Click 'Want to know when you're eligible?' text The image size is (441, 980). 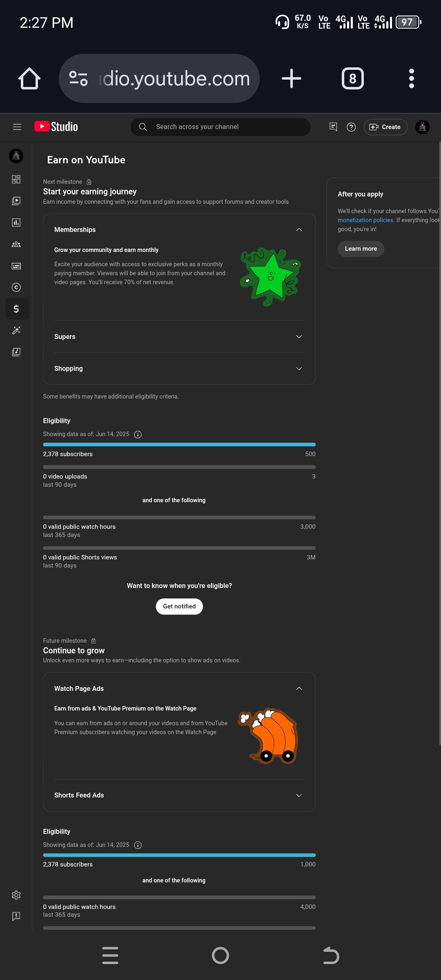pos(179,586)
